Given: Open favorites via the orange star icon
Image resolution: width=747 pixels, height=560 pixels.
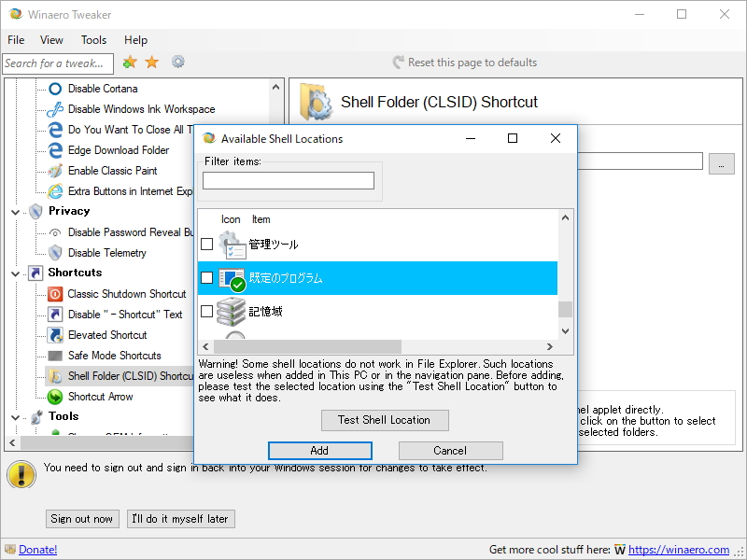Looking at the screenshot, I should (152, 62).
